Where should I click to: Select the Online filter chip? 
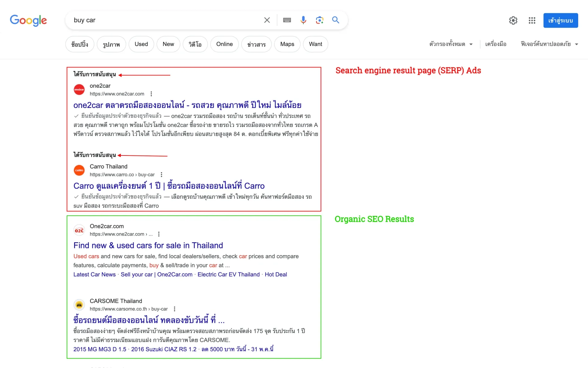[x=224, y=44]
